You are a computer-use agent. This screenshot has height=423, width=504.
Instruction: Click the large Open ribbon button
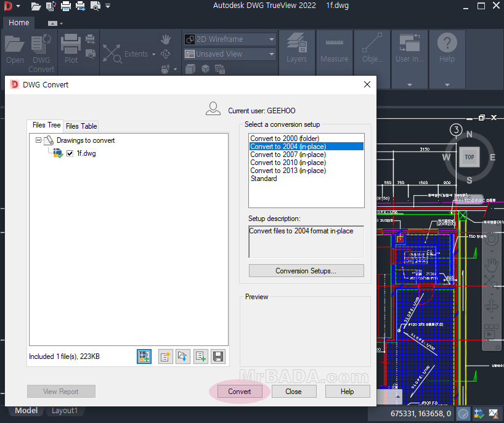15,50
